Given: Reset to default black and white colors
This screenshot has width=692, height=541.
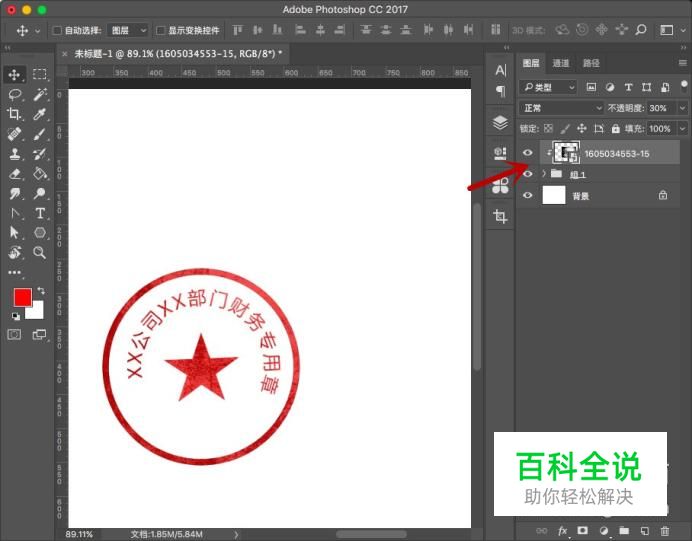Looking at the screenshot, I should pos(15,316).
